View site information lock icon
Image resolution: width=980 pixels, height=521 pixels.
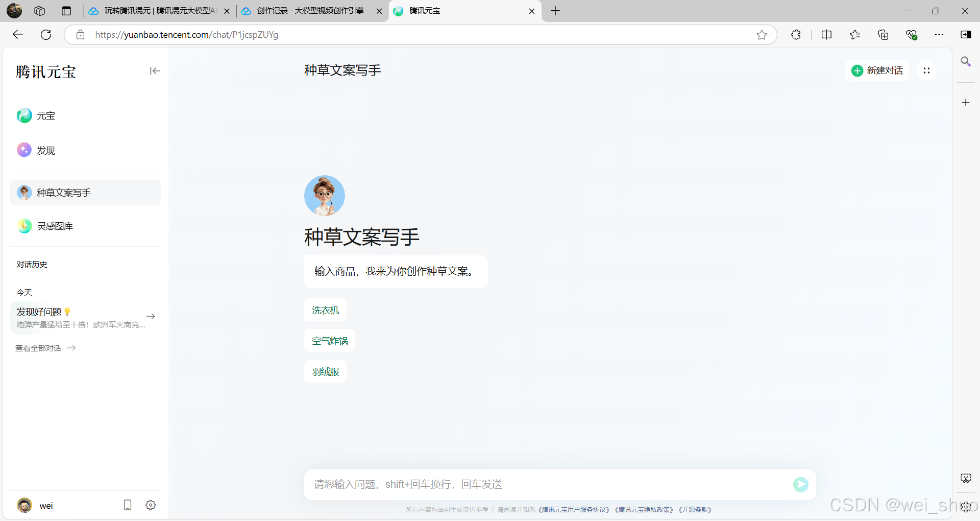pos(80,34)
